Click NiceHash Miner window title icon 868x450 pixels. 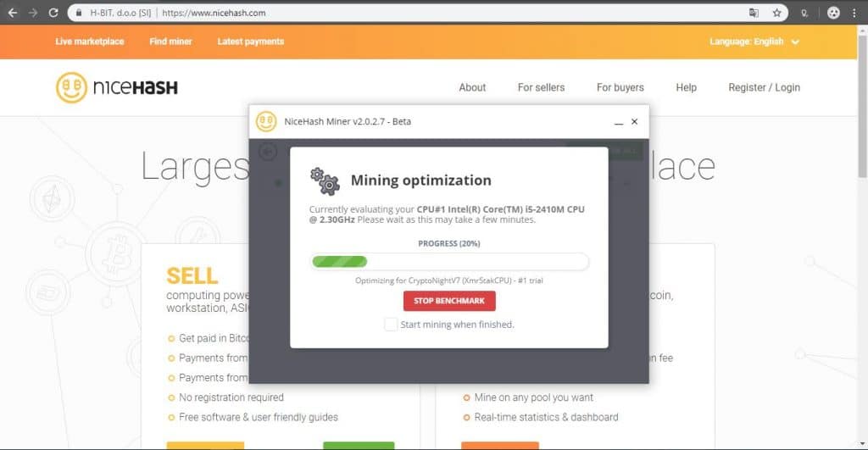coord(266,121)
